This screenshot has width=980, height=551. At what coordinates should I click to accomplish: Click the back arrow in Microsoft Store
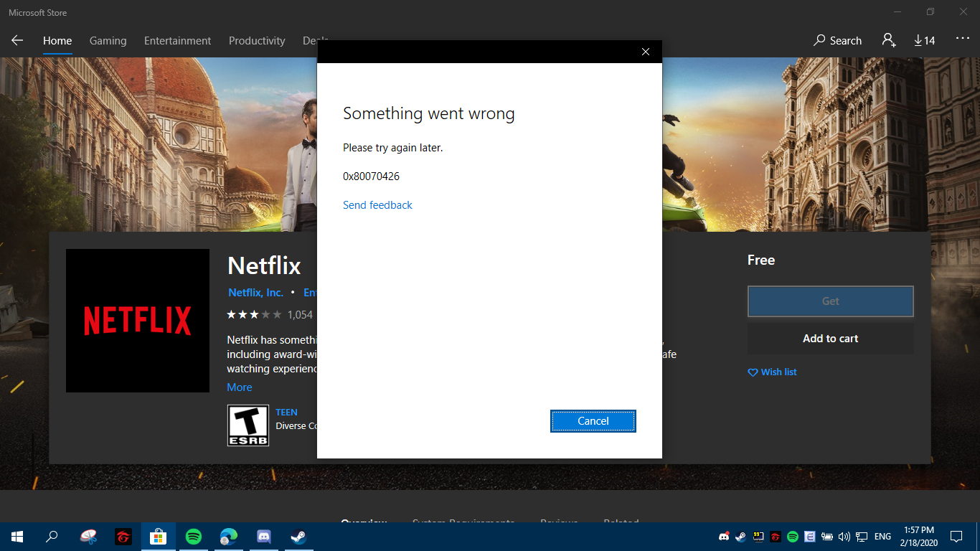click(17, 41)
